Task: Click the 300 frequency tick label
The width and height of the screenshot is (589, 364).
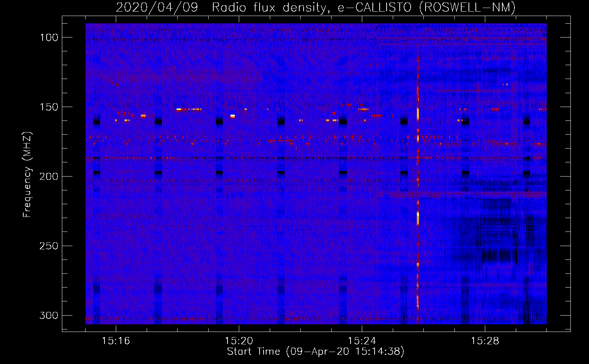Action: click(x=49, y=316)
